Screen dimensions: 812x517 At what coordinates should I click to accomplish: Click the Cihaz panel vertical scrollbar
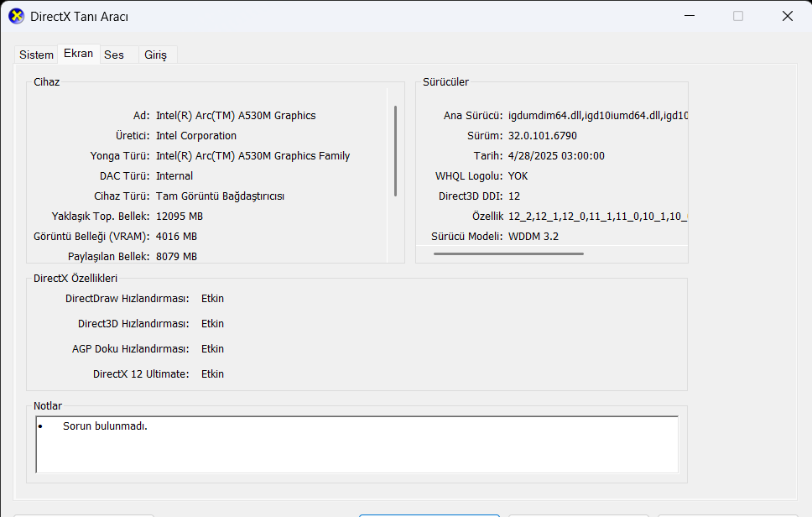pyautogui.click(x=395, y=151)
